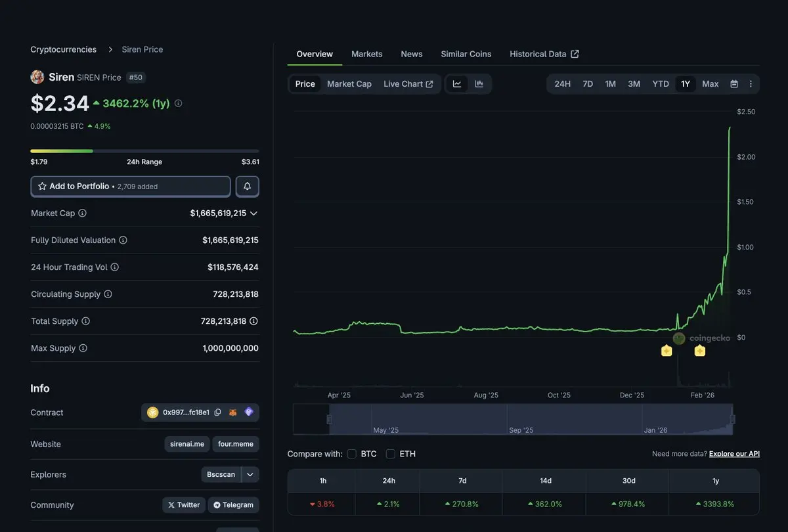The width and height of the screenshot is (788, 532).
Task: Select the candlestick chart view icon
Action: (x=479, y=83)
